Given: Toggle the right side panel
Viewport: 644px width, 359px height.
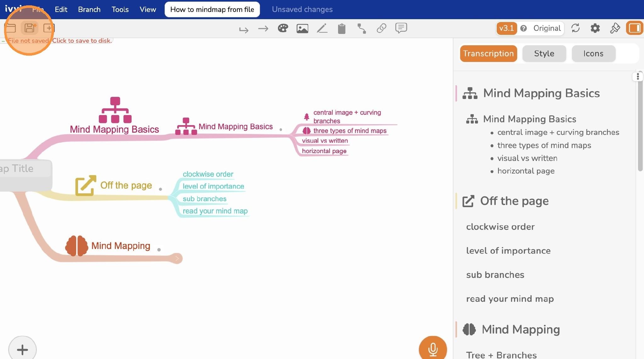Looking at the screenshot, I should pos(635,28).
